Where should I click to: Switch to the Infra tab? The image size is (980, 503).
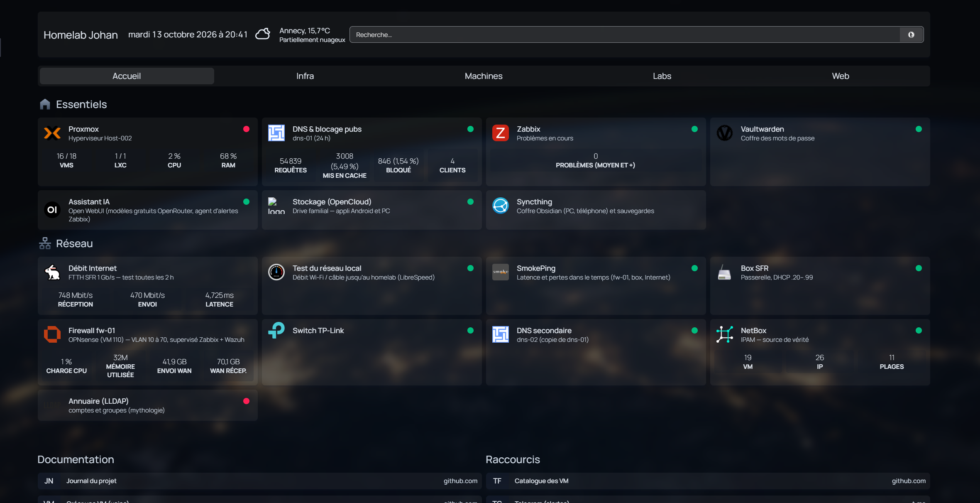coord(305,76)
